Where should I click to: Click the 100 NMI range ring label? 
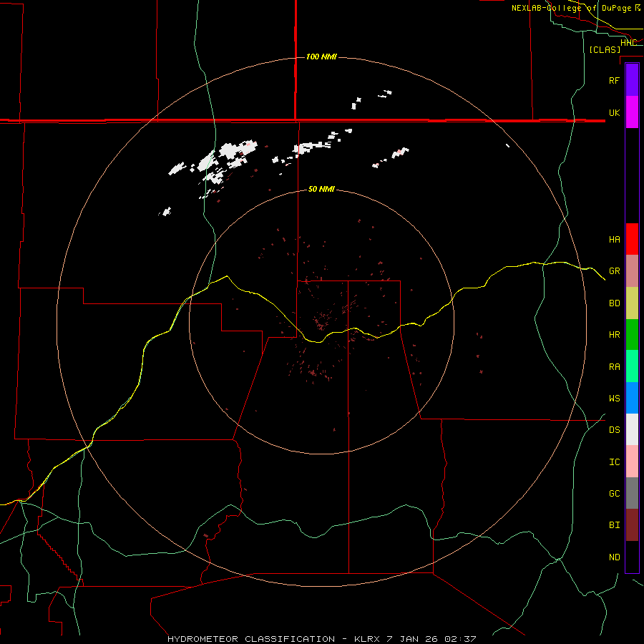pos(321,57)
